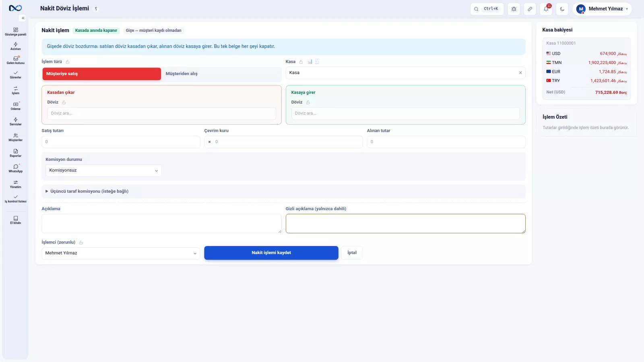Click the USD balance row

[x=586, y=53]
